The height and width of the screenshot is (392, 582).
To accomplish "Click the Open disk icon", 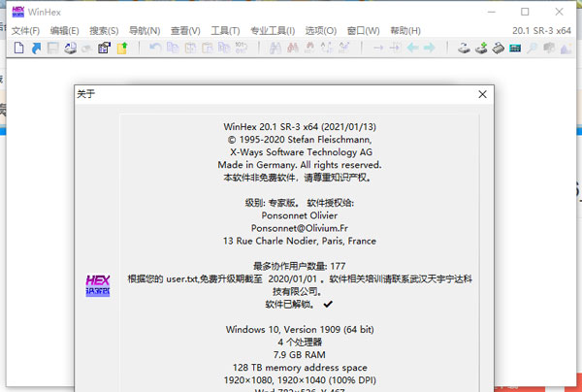I will point(465,48).
